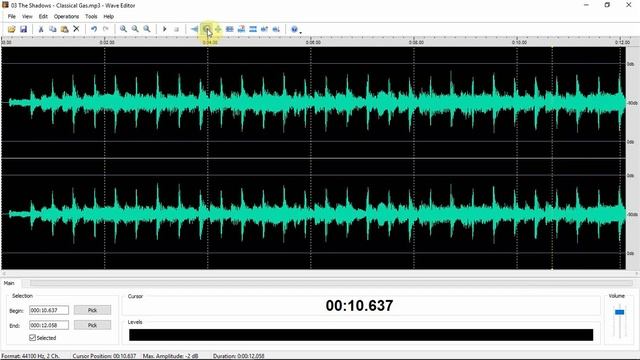
Task: Click the 0:06.00 marker on the time ruler
Action: [313, 42]
